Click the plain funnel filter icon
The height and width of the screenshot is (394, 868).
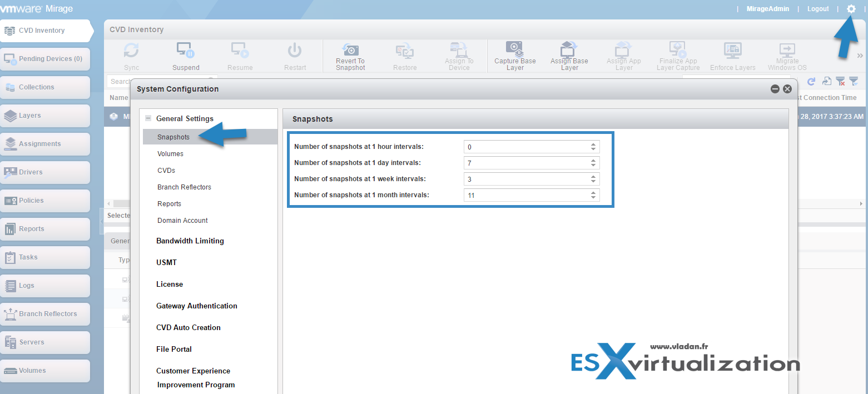(x=854, y=81)
